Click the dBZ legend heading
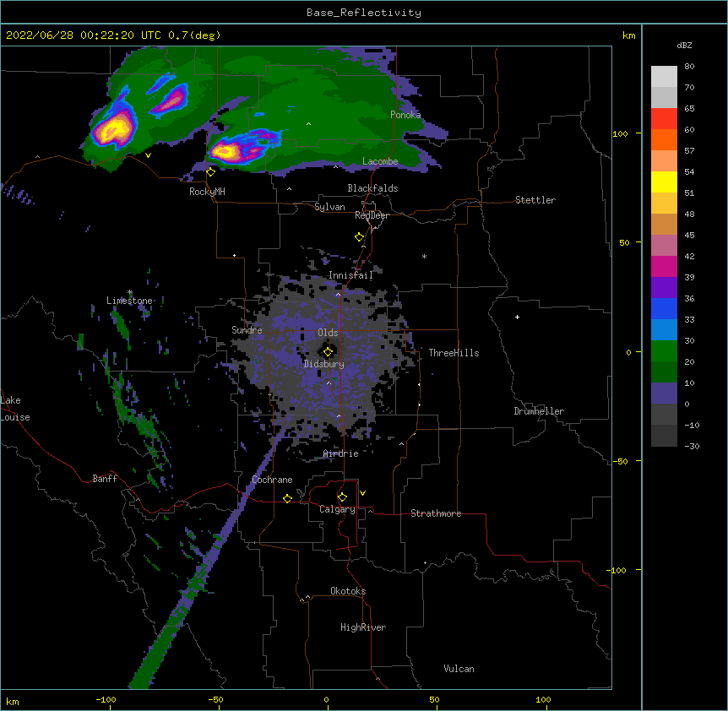Viewport: 728px width, 711px height. click(x=684, y=45)
